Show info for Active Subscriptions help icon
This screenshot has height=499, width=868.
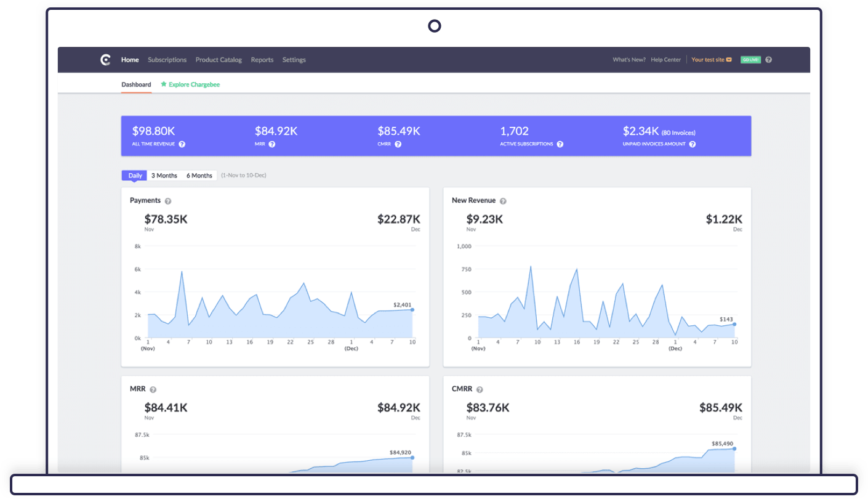click(560, 144)
